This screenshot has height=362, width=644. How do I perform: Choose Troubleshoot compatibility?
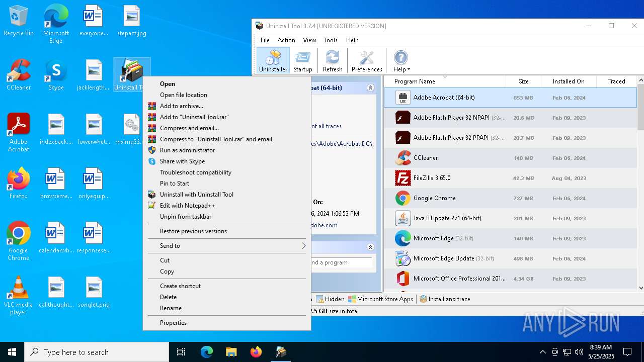coord(227,172)
